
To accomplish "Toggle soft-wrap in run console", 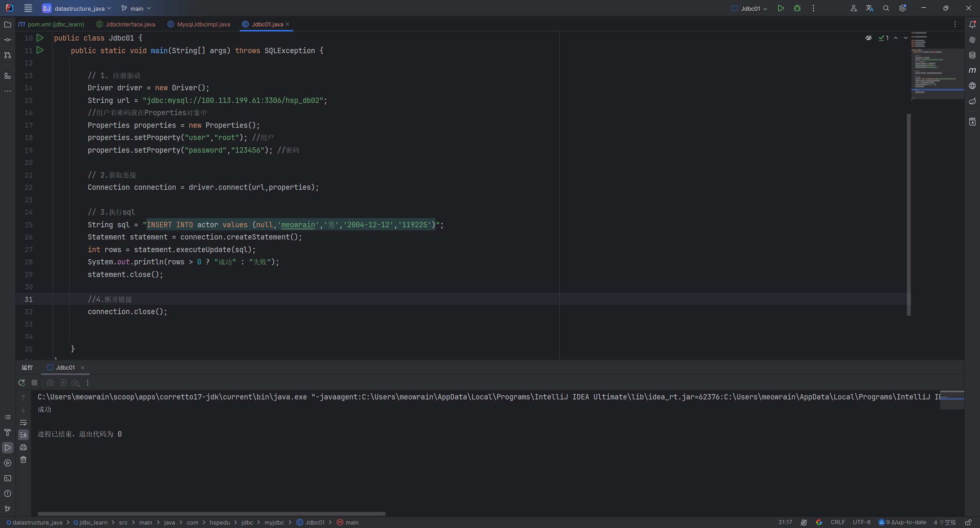I will (23, 423).
